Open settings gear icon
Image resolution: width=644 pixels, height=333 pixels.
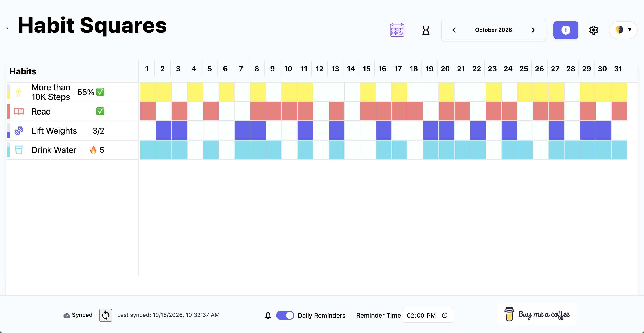(594, 30)
